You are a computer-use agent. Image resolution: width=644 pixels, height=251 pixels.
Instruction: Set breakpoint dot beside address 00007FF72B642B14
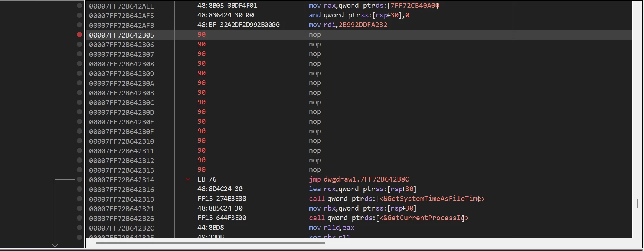point(79,179)
